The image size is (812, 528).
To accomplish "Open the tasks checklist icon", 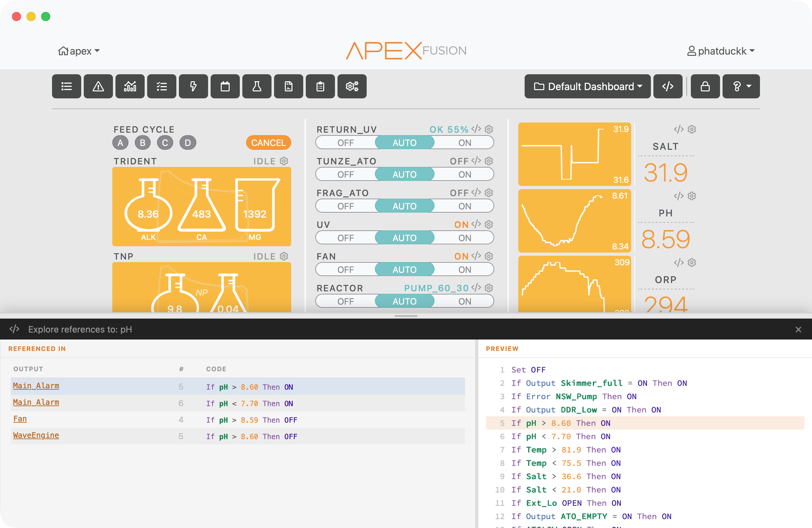I will pyautogui.click(x=162, y=86).
